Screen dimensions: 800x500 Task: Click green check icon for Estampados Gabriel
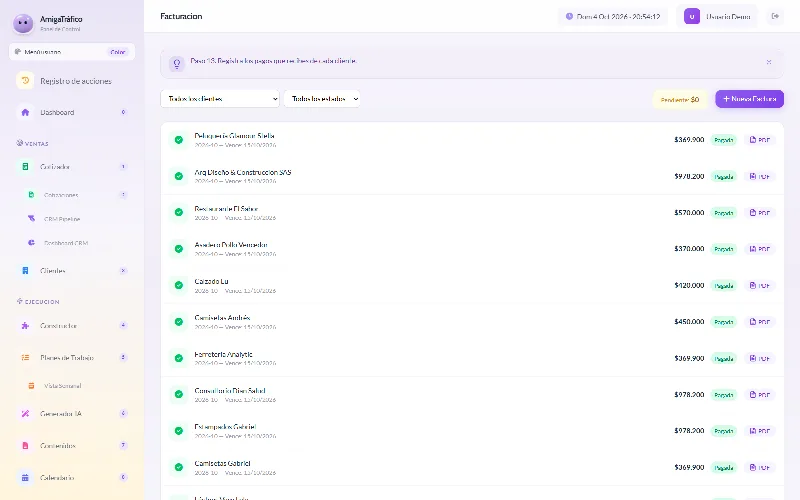tap(179, 431)
